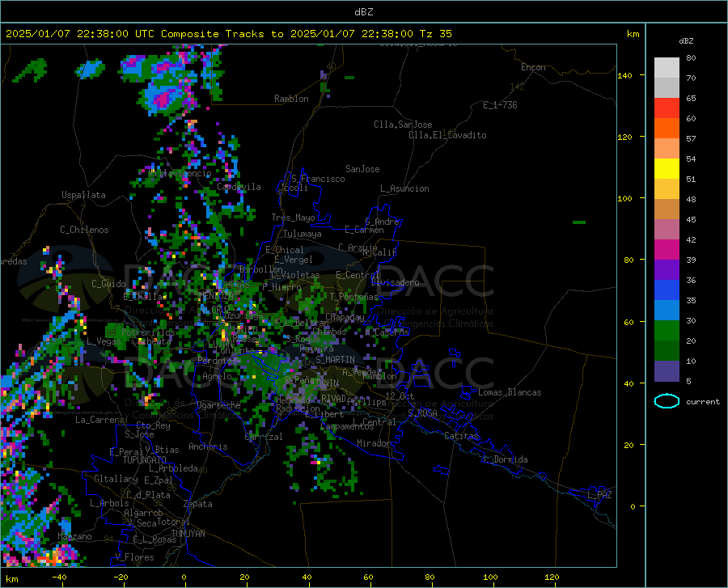Click the Encon label in the northeast
The width and height of the screenshot is (728, 588).
pos(533,67)
